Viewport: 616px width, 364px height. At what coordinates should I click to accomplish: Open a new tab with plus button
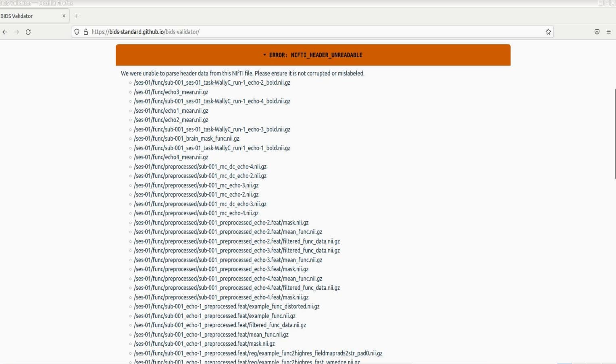(x=76, y=16)
